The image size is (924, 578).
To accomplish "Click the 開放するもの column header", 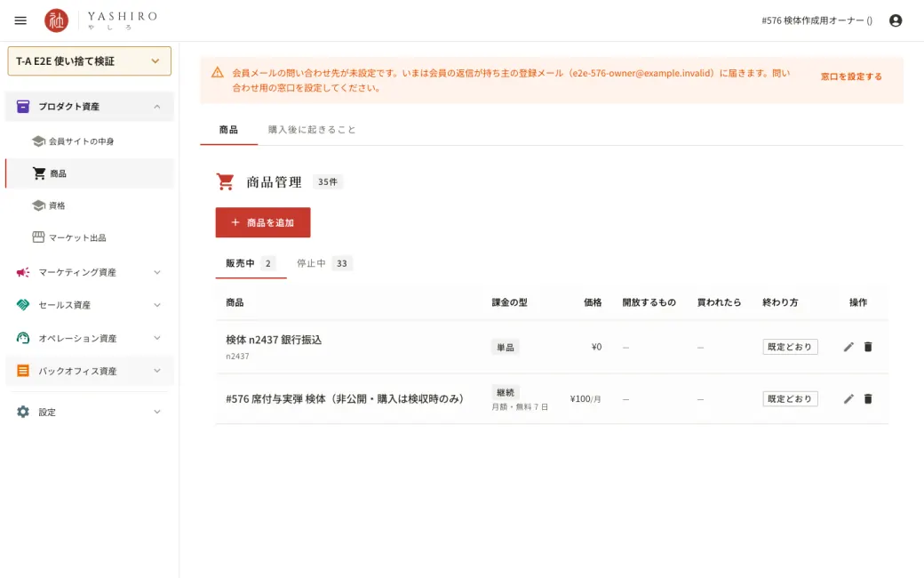I will (649, 302).
